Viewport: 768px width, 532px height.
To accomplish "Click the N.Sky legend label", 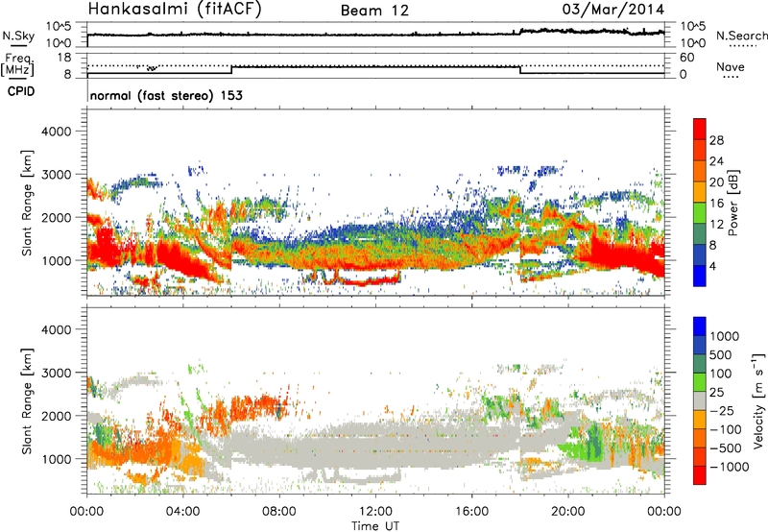I will click(18, 36).
